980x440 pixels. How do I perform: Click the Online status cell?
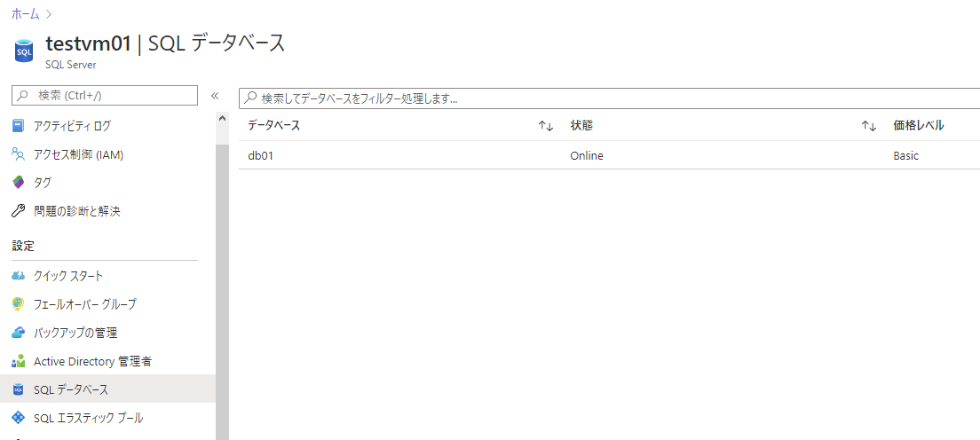point(586,155)
